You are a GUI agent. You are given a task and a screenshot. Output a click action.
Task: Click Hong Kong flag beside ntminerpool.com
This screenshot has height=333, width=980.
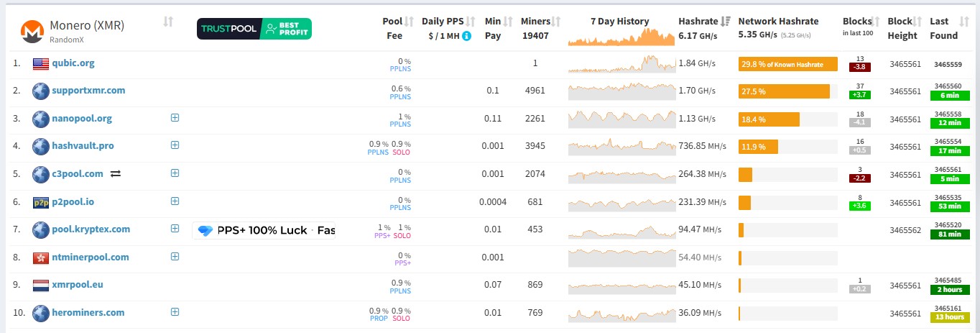(40, 257)
